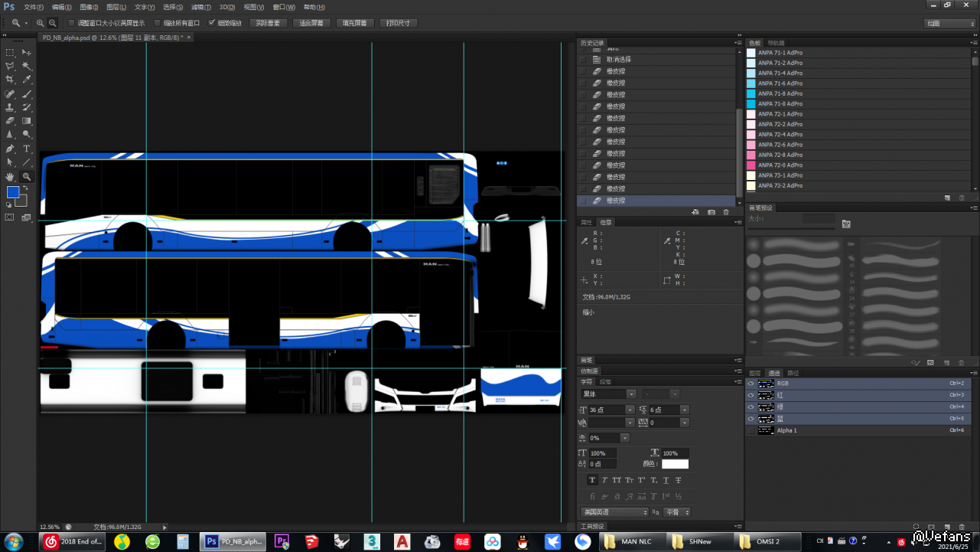Open the 滤镜(T) Filter menu
The image size is (980, 552).
point(202,7)
